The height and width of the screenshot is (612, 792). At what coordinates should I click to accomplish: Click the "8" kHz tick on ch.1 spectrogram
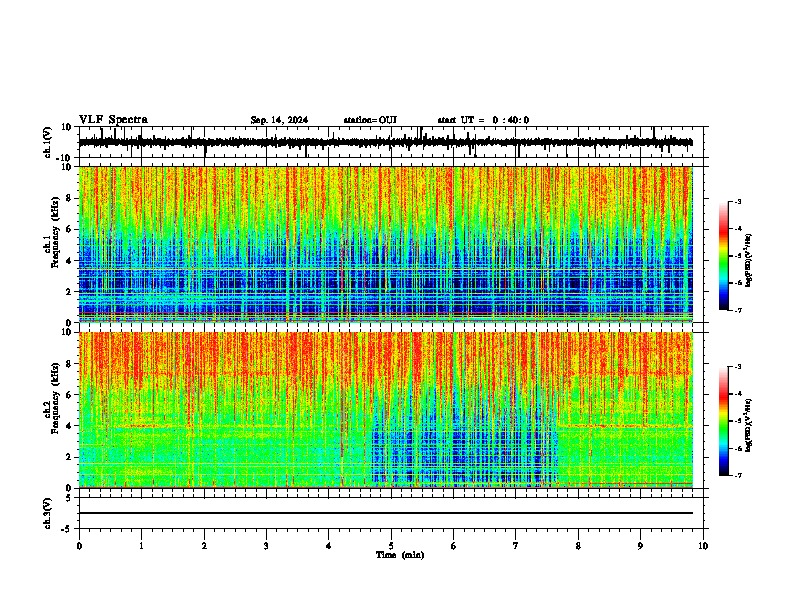point(69,198)
